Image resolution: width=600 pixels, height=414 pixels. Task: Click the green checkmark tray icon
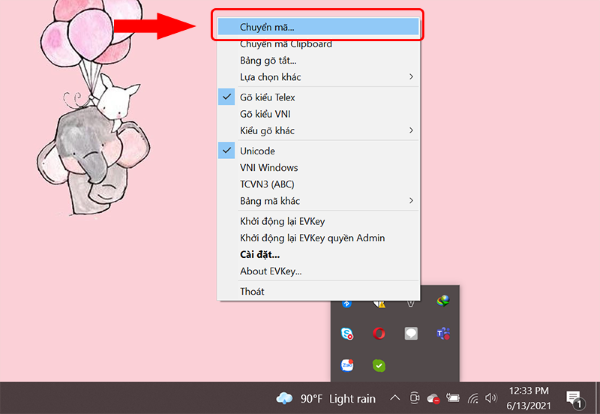click(x=379, y=365)
